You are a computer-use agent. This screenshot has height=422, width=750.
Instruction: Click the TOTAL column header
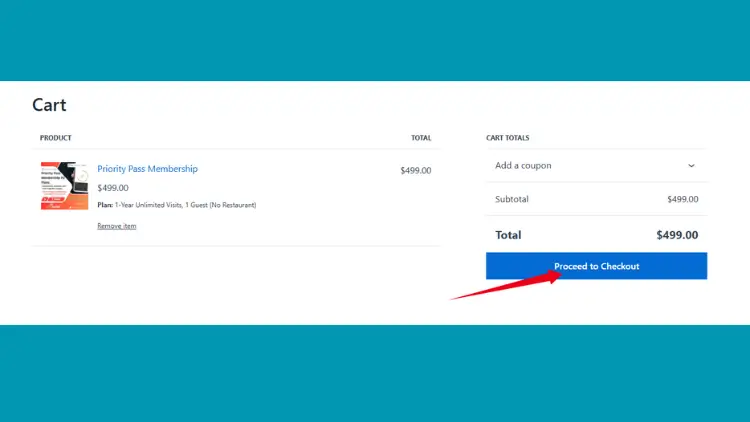click(x=421, y=138)
